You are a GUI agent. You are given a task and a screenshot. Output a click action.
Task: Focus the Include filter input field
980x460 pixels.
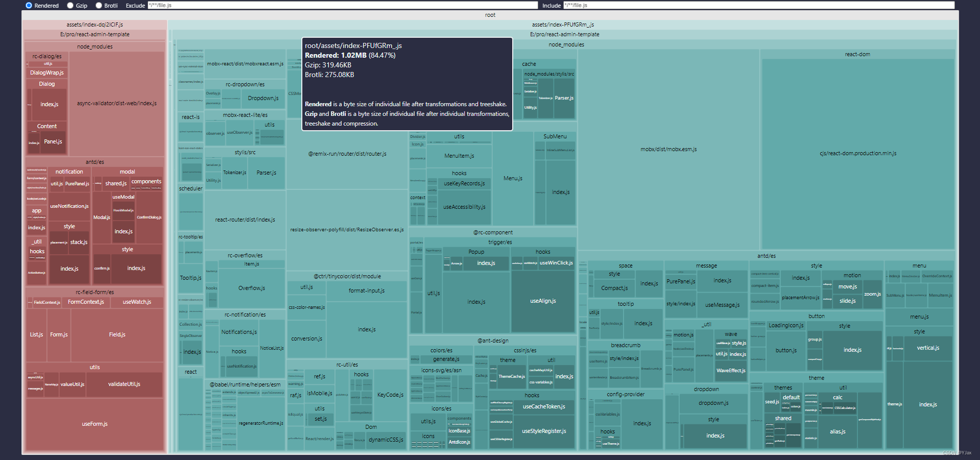pyautogui.click(x=759, y=5)
